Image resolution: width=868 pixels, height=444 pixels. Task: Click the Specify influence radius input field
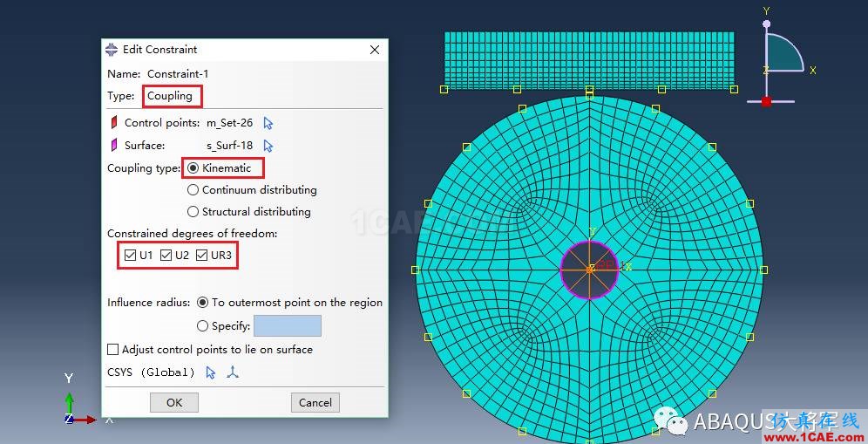[x=288, y=326]
